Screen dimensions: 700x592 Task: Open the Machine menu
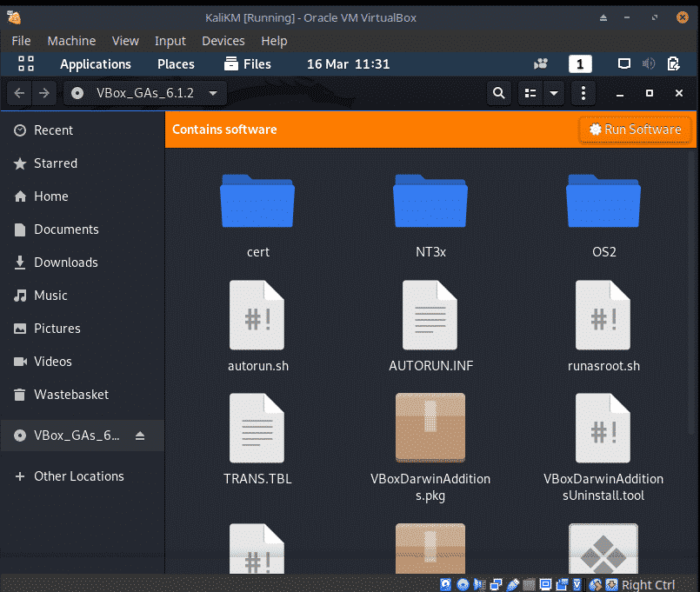click(71, 41)
